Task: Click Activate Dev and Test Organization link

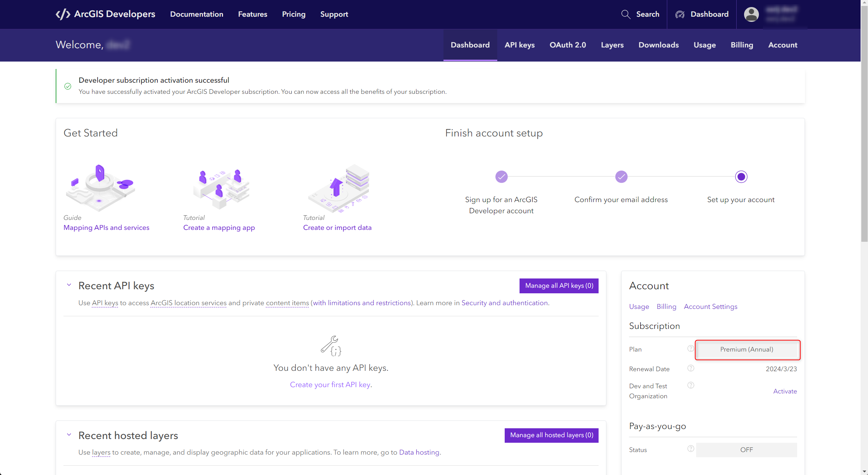Action: pyautogui.click(x=785, y=391)
